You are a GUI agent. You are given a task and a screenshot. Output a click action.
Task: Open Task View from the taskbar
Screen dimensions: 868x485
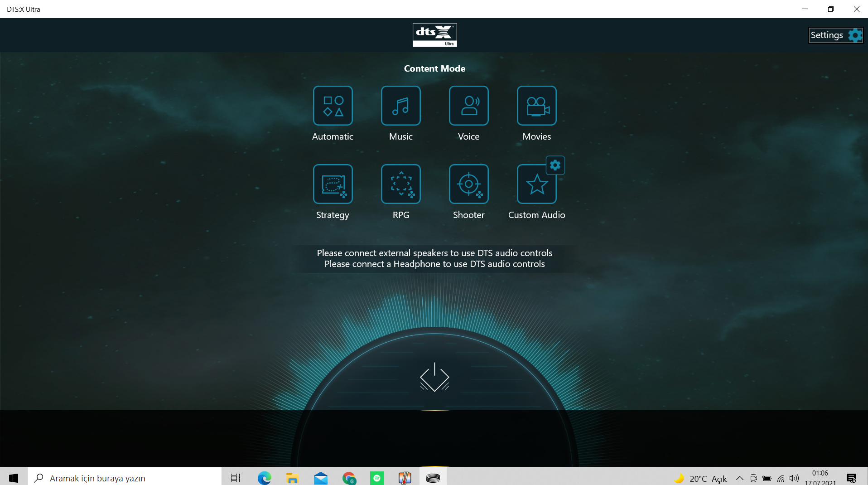point(236,478)
